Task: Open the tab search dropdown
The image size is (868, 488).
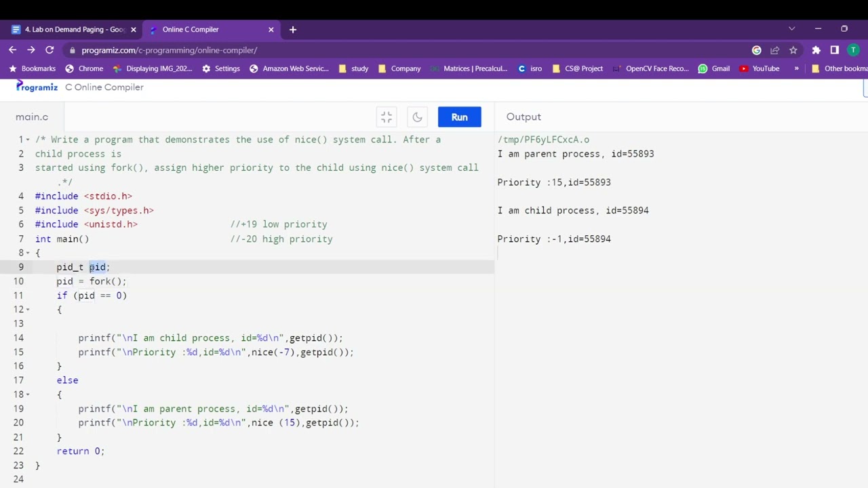Action: [791, 29]
